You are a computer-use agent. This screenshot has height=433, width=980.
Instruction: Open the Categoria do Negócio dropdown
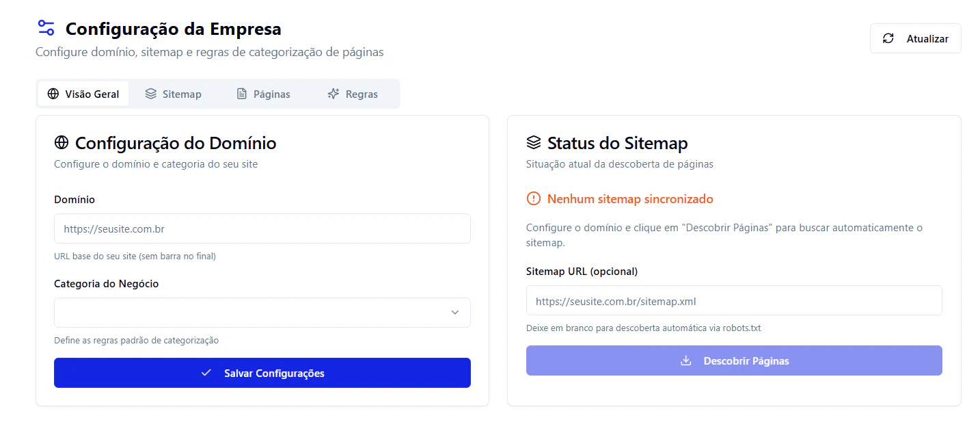click(x=262, y=312)
